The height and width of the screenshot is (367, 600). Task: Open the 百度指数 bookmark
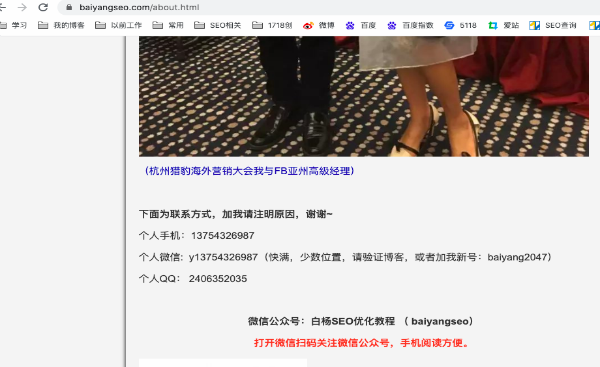tap(410, 25)
